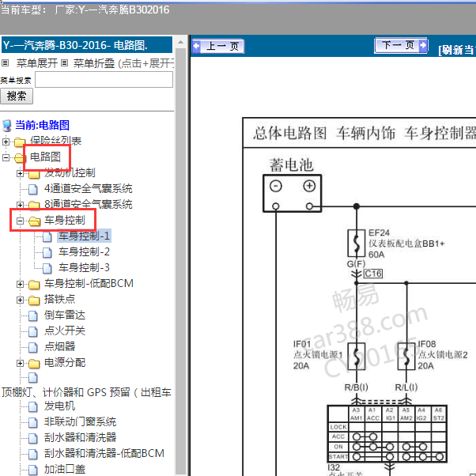Click the menu panel scrollbar up arrow

[180, 42]
